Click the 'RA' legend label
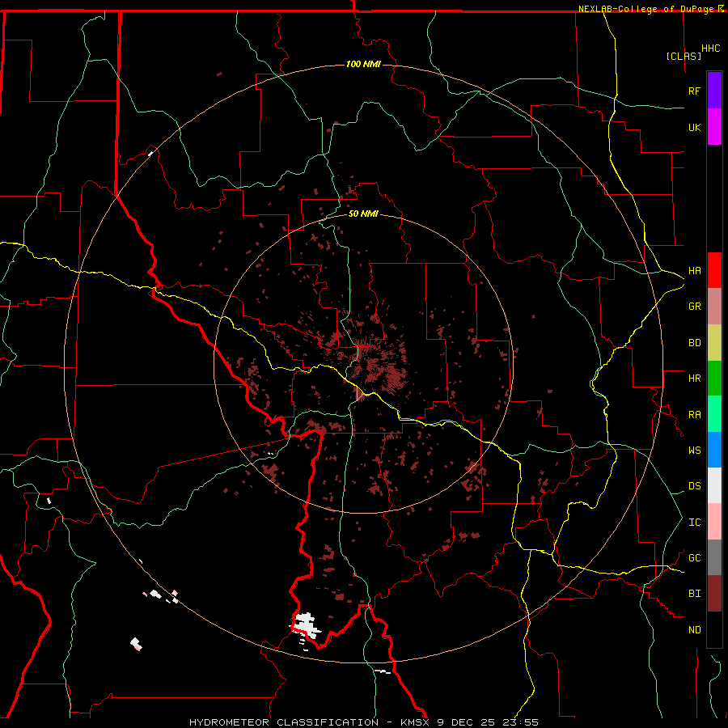 695,415
